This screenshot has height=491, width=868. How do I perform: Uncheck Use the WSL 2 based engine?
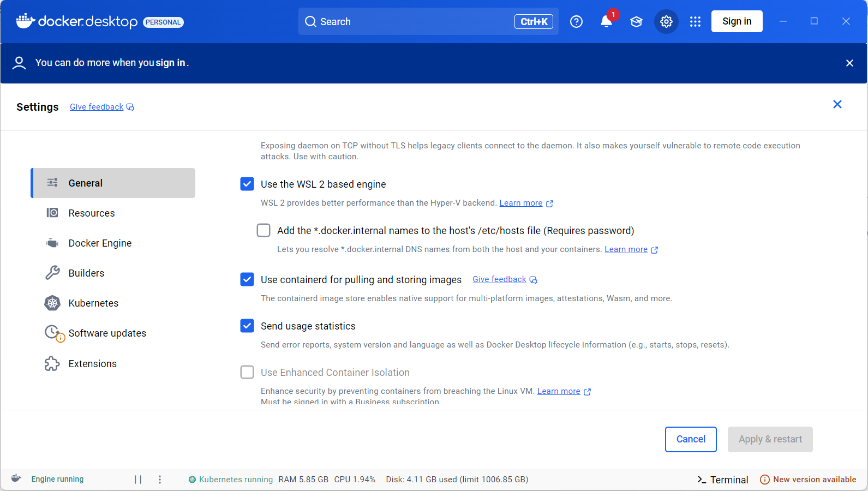pyautogui.click(x=247, y=184)
